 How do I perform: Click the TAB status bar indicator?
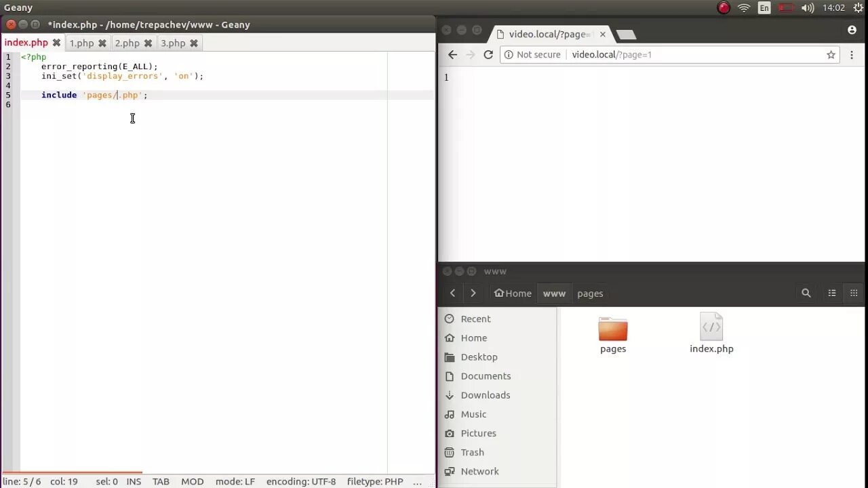pyautogui.click(x=161, y=481)
